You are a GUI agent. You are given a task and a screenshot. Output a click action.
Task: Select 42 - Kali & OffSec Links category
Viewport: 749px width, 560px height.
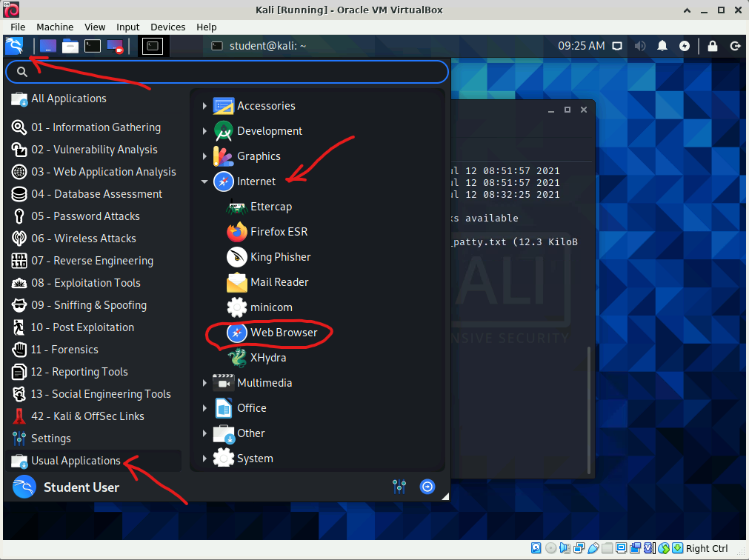(x=93, y=416)
